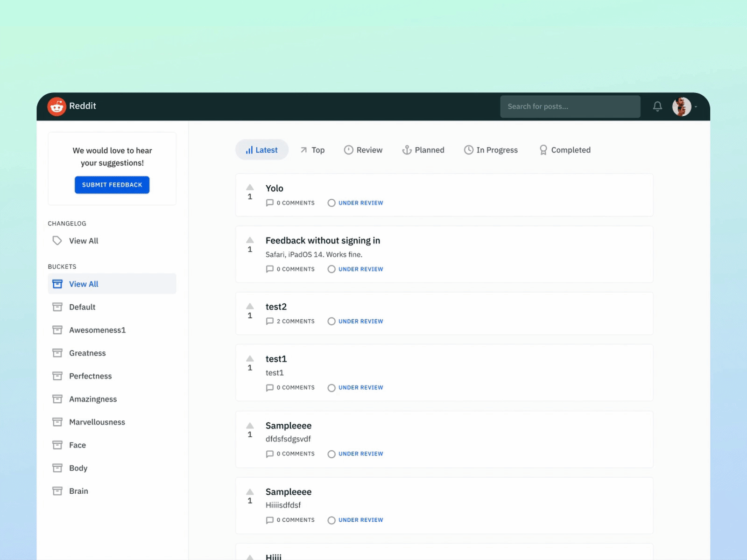Upvote the test1 post
This screenshot has height=560, width=747.
pos(250,358)
